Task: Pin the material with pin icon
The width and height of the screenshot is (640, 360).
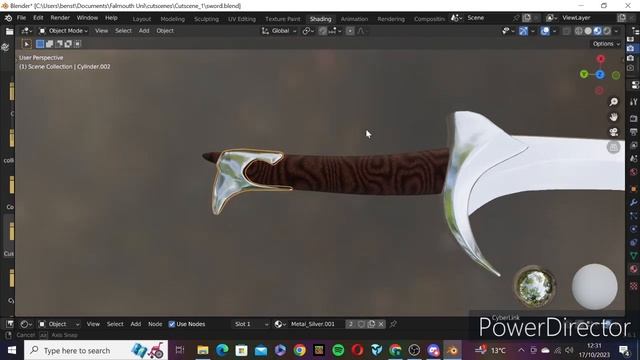Action: click(x=393, y=324)
